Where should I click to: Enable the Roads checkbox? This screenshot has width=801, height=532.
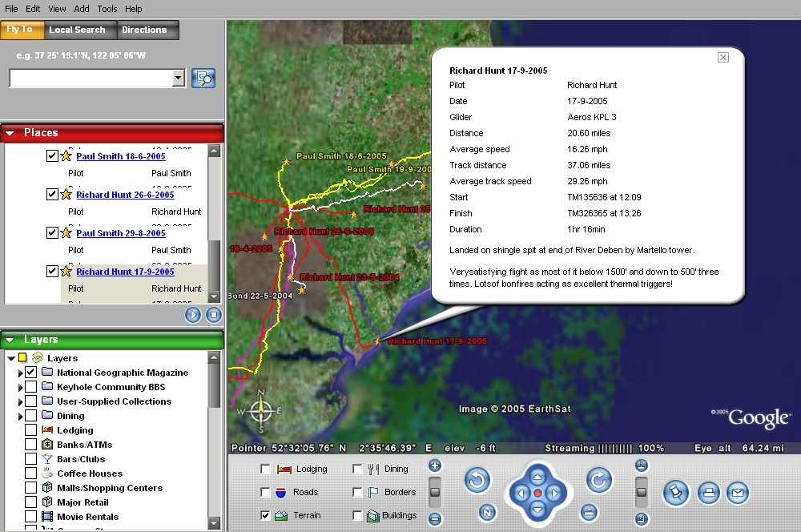point(266,492)
